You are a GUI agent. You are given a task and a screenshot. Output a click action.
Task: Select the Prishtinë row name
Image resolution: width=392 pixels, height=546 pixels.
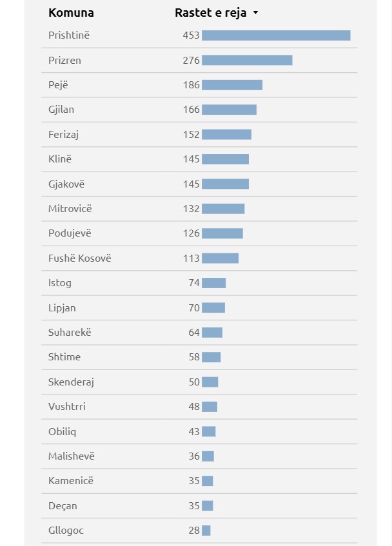69,35
